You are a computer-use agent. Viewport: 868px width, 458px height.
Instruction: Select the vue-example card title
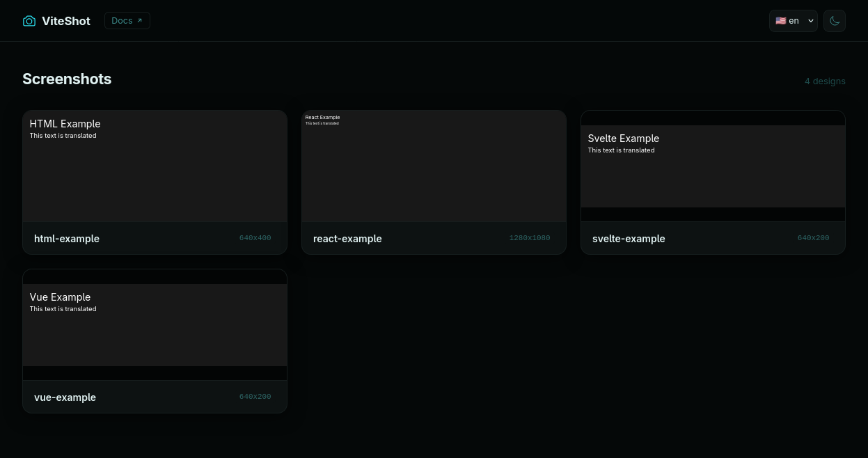pyautogui.click(x=65, y=397)
